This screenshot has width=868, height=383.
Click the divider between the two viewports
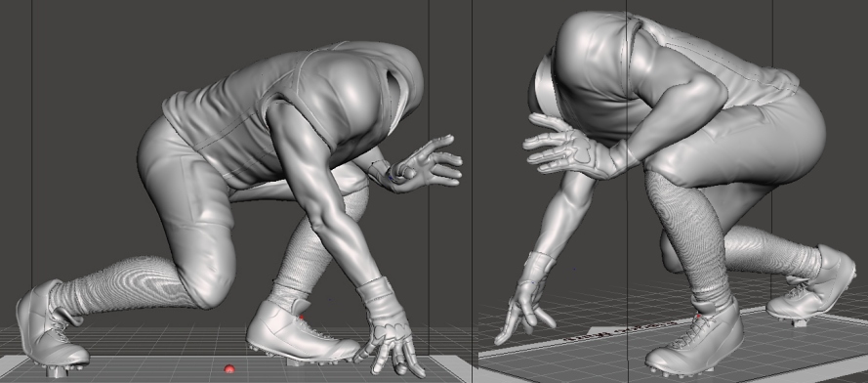click(473, 191)
